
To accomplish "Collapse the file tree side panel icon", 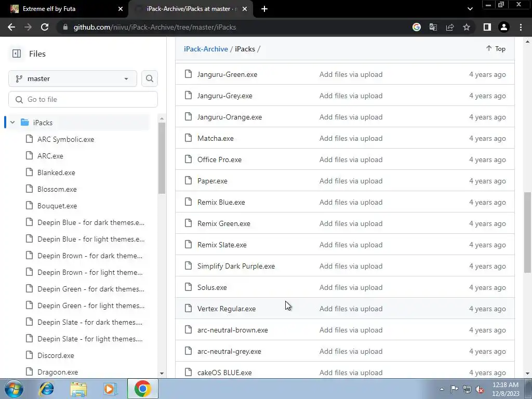I will (x=16, y=54).
